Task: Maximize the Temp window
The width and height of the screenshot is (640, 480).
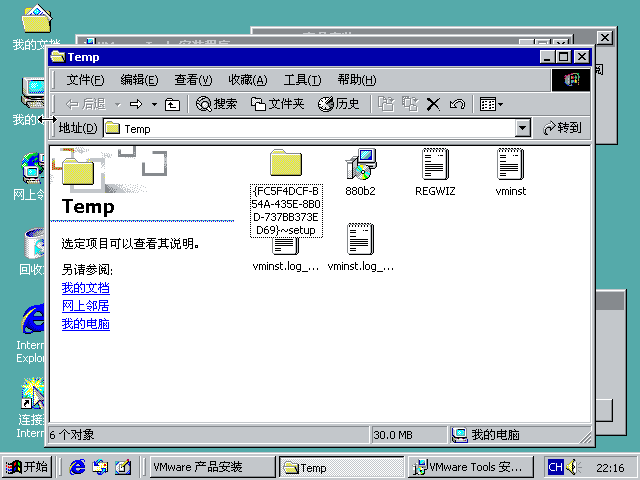Action: (564, 57)
